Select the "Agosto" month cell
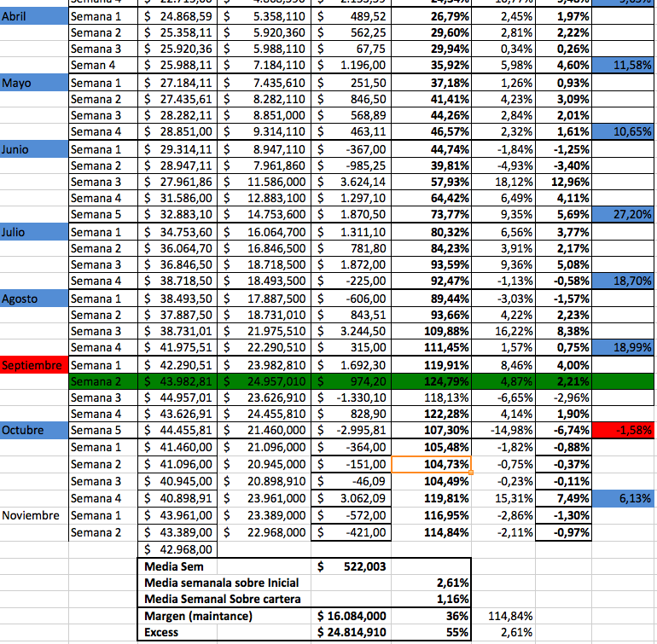This screenshot has height=644, width=657. point(34,299)
